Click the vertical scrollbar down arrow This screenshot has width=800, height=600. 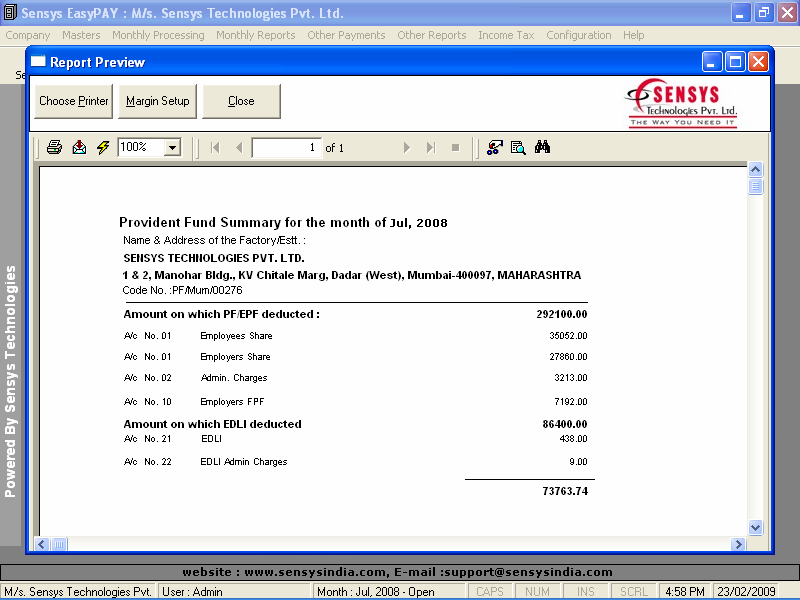[x=755, y=528]
